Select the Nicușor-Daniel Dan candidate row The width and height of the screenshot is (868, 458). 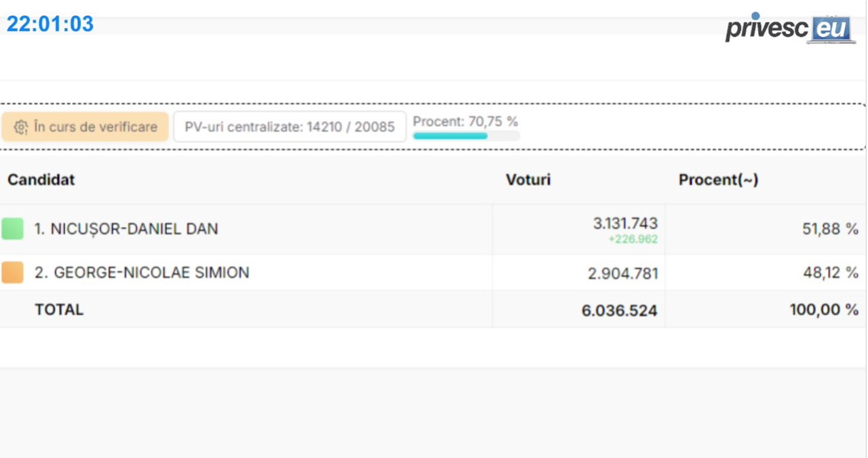coord(434,229)
